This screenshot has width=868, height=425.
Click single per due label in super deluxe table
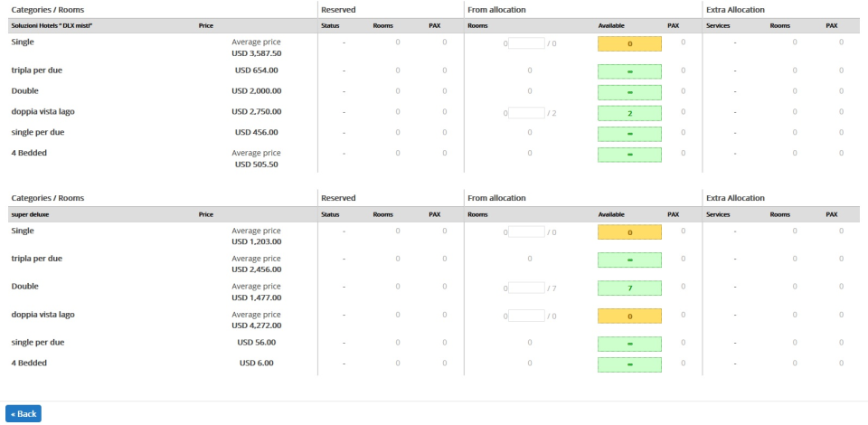(38, 343)
